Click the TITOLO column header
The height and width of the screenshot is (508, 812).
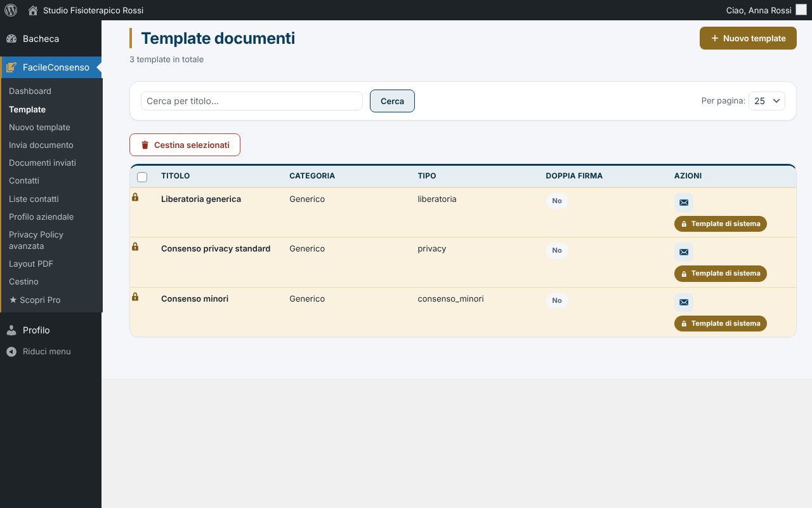pos(175,176)
